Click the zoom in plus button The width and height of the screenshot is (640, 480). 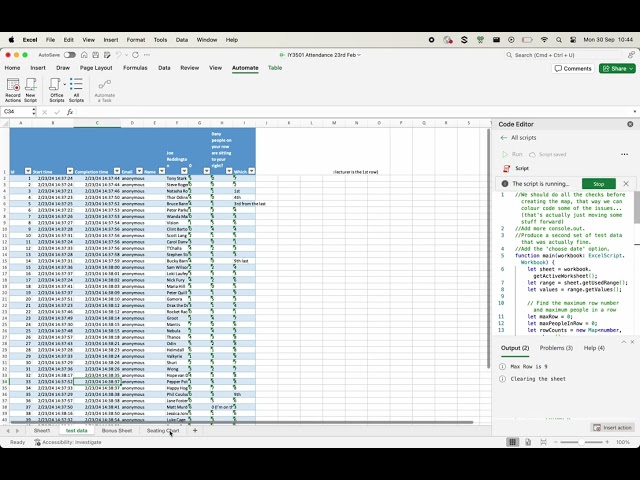point(607,442)
